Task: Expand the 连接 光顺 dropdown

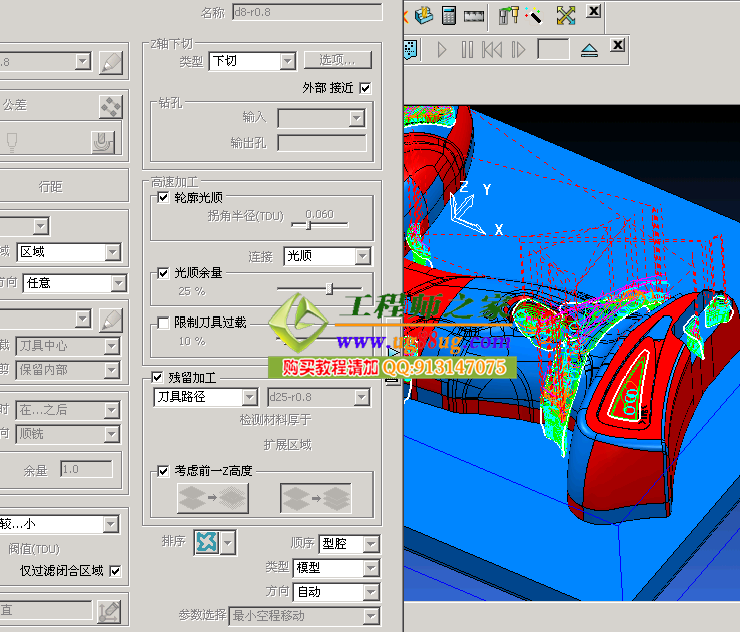Action: [x=362, y=257]
